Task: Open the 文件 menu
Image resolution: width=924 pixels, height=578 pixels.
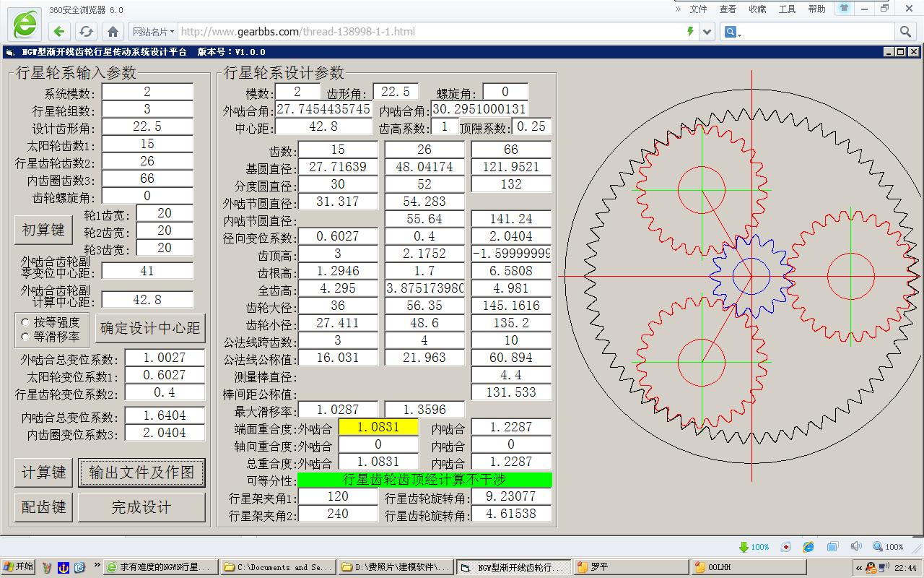Action: click(698, 9)
